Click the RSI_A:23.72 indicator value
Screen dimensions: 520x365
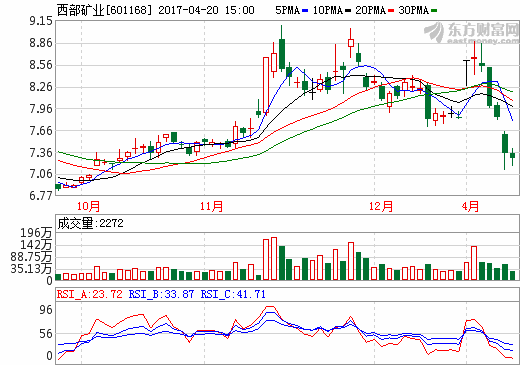[90, 294]
